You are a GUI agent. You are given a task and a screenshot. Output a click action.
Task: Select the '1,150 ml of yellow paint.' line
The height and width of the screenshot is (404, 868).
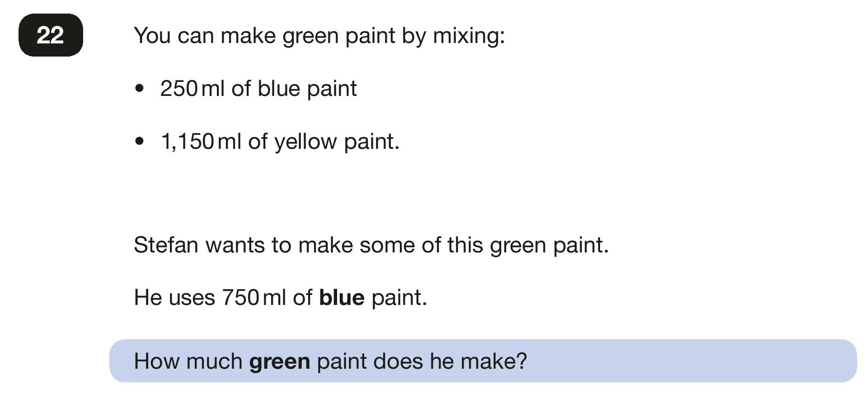tap(280, 142)
